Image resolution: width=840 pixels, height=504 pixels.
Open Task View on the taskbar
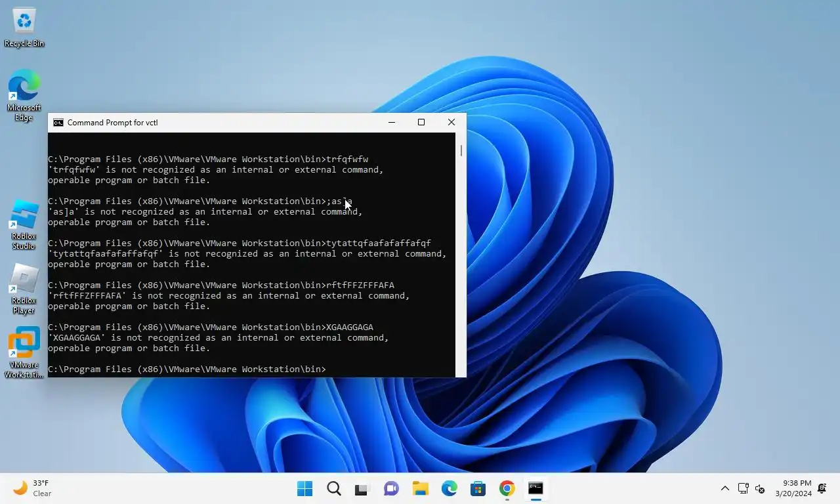pyautogui.click(x=362, y=488)
